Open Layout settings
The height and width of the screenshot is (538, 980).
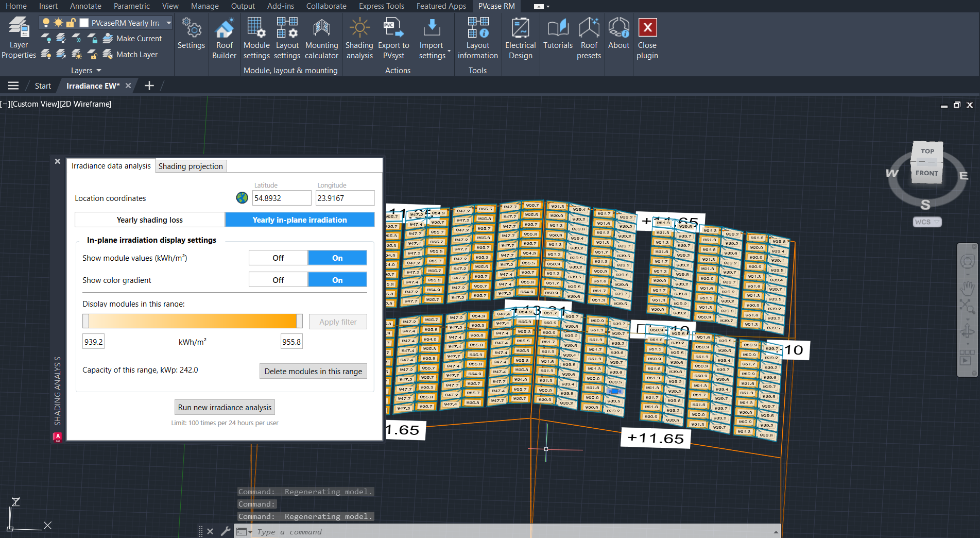coord(287,38)
